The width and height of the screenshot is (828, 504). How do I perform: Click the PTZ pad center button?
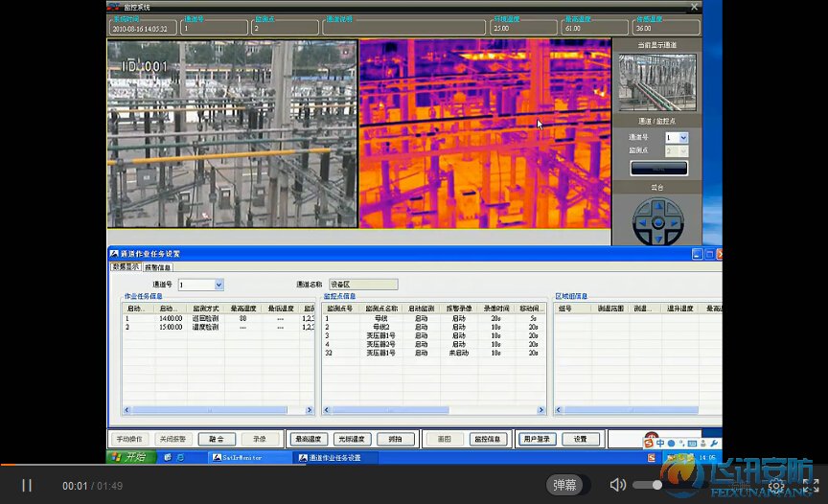click(x=658, y=223)
